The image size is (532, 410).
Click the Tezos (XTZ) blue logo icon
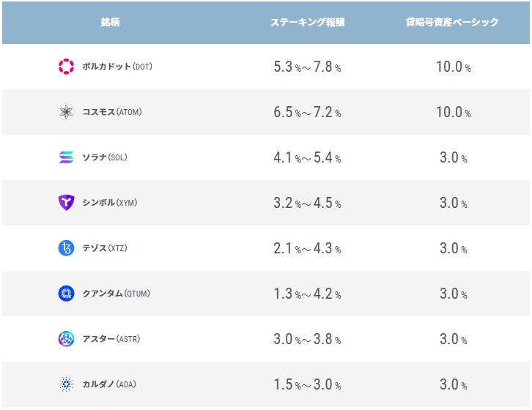[x=66, y=248]
